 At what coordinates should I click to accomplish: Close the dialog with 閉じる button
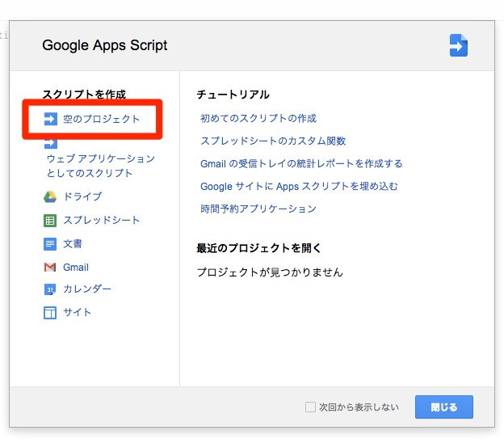444,407
